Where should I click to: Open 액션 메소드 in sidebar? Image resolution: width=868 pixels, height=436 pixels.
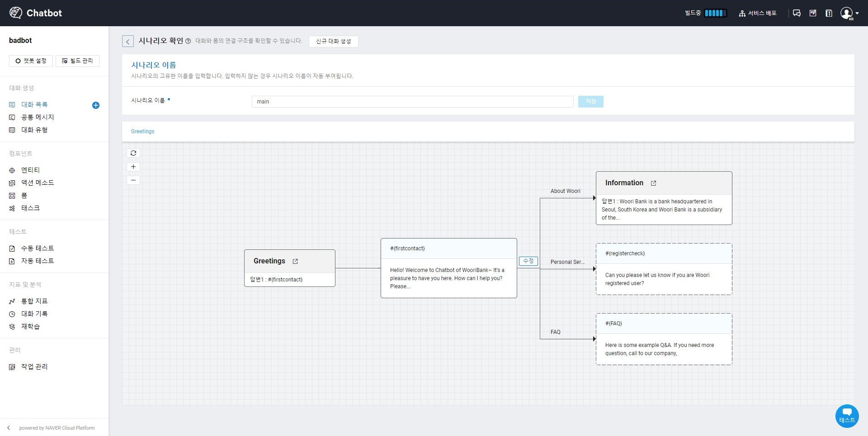tap(38, 183)
